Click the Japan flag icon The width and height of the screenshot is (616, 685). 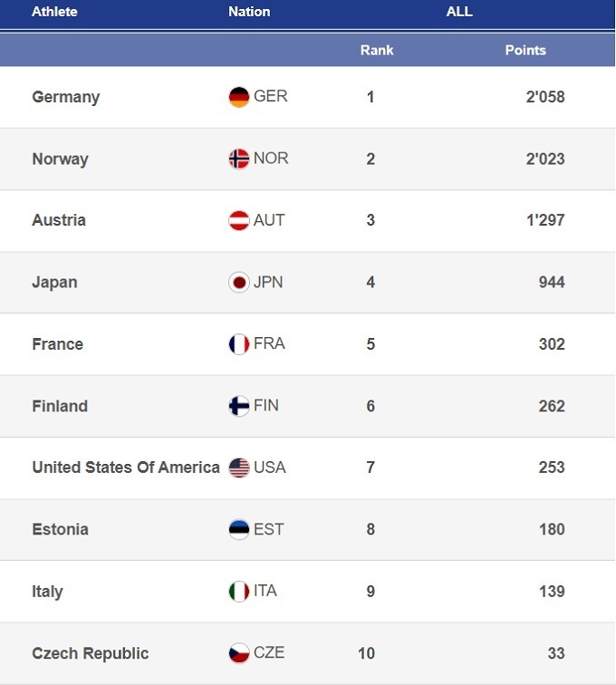239,283
